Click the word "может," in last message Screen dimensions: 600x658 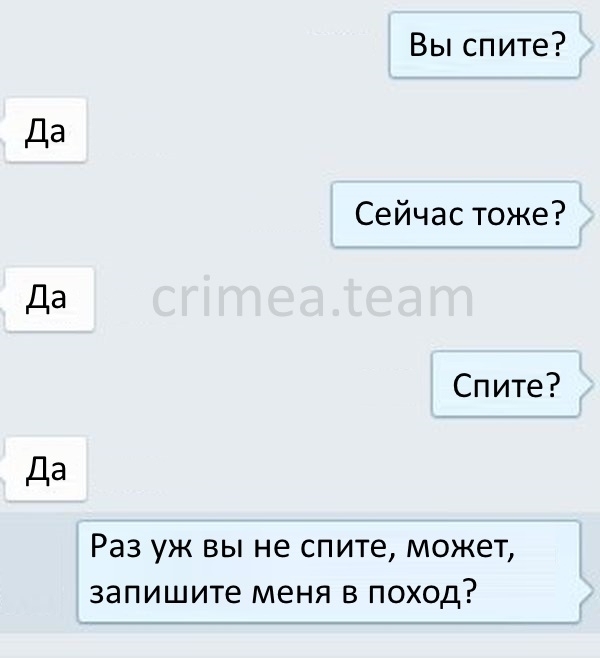click(460, 548)
